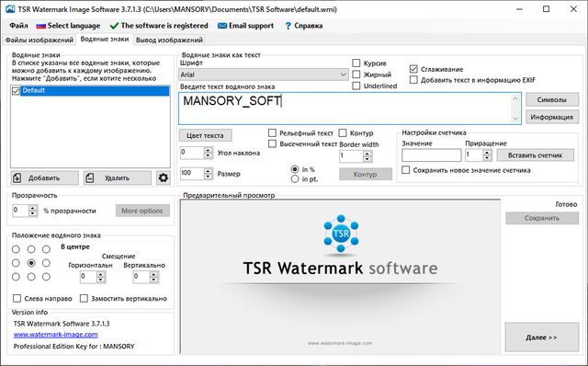This screenshot has width=588, height=366.
Task: Click Удалить watermark button
Action: tap(118, 177)
